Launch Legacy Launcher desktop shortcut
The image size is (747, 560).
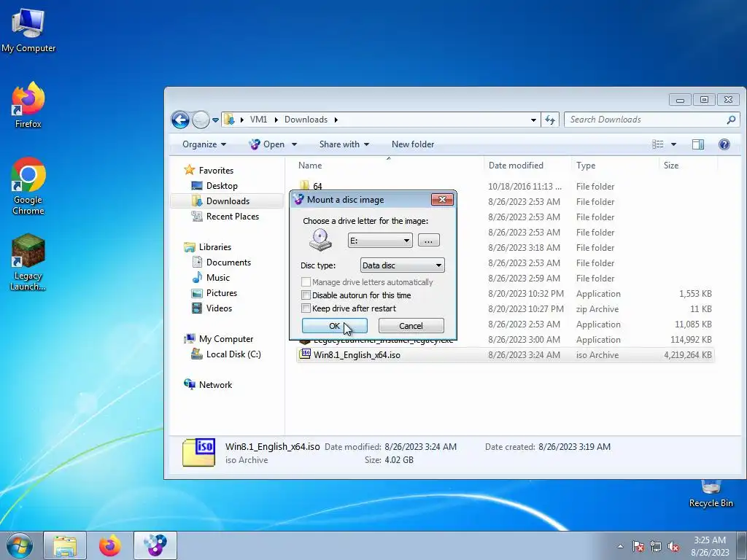pyautogui.click(x=28, y=262)
